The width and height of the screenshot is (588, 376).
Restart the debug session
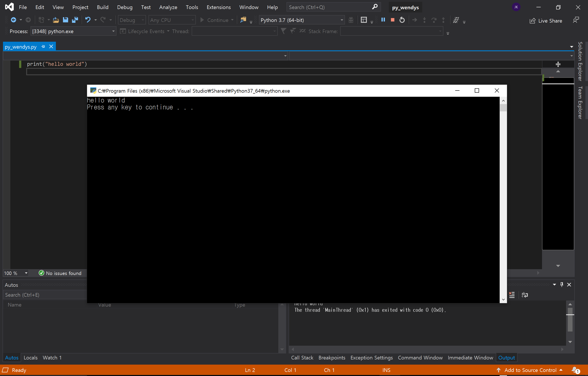coord(402,20)
